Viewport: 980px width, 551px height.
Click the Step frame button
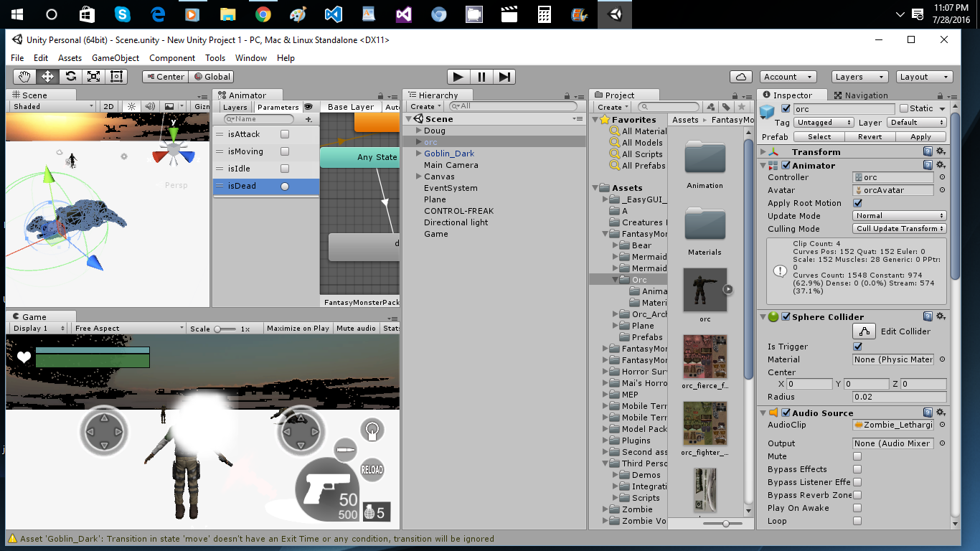pyautogui.click(x=504, y=77)
